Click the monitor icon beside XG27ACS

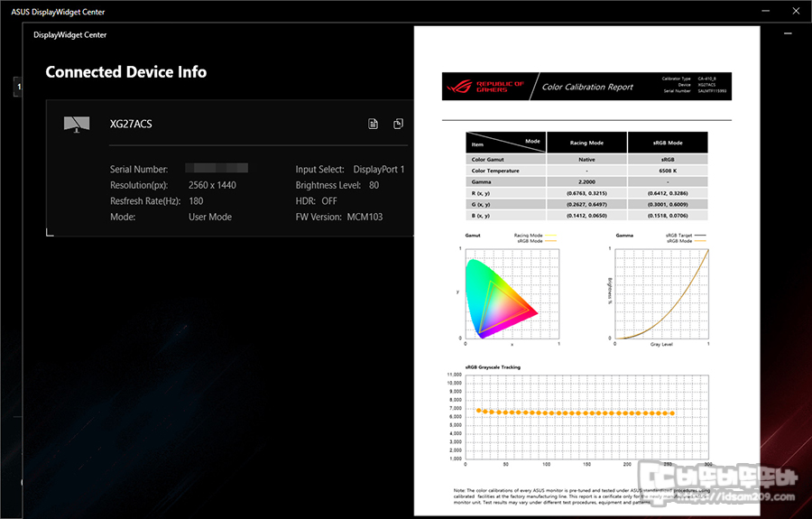77,125
